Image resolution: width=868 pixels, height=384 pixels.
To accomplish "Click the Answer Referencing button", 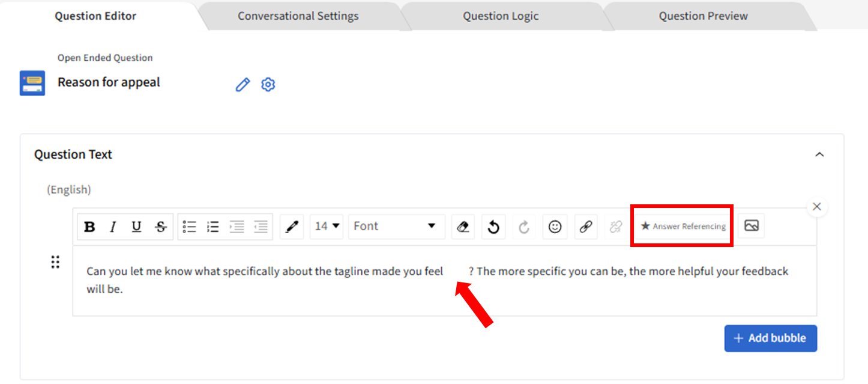I will [683, 227].
